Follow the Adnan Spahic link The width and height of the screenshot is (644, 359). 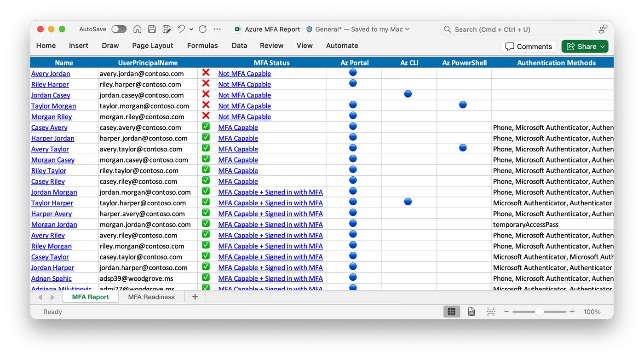click(52, 278)
